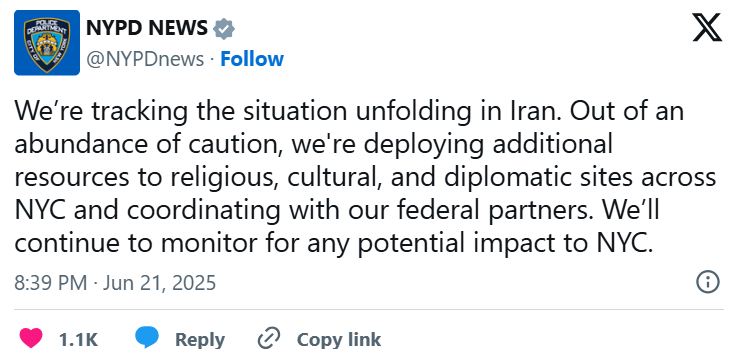Open the NYPD police shield avatar

click(47, 42)
